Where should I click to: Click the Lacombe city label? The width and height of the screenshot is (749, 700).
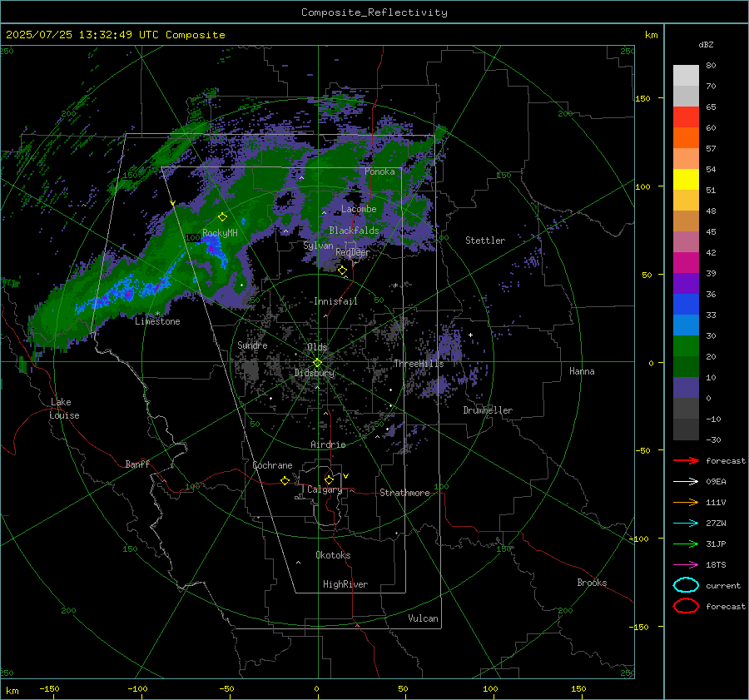[x=359, y=209]
